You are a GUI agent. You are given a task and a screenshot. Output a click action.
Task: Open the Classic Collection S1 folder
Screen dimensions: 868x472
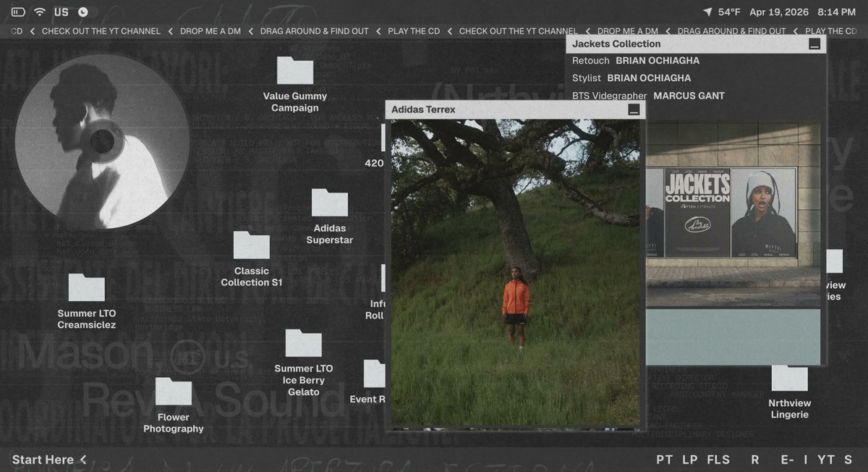coord(252,259)
